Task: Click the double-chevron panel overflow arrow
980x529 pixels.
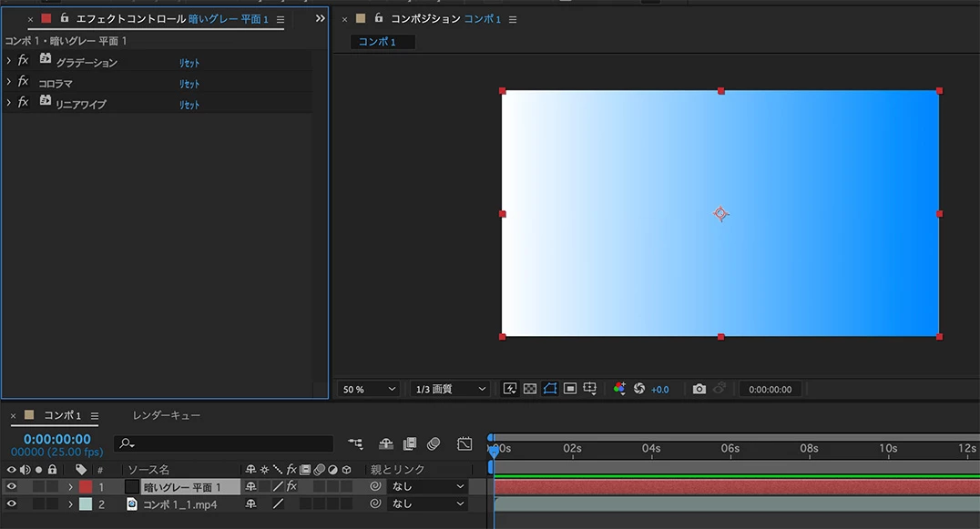Action: click(320, 18)
